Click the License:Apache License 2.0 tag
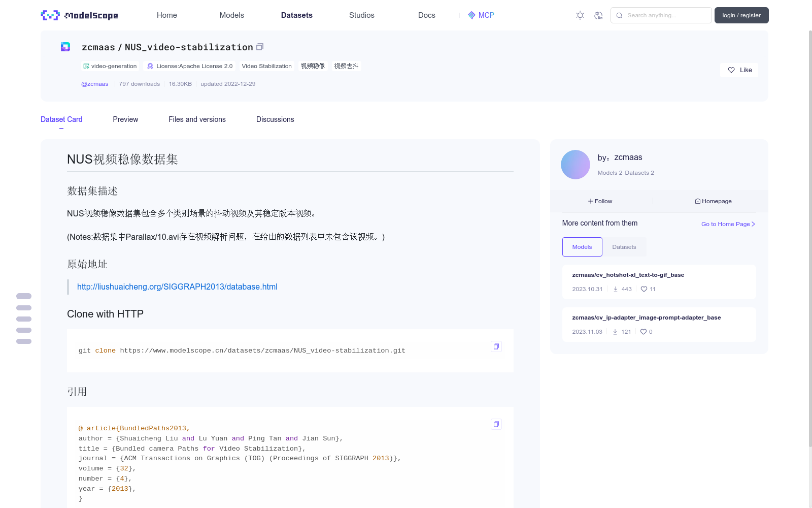Viewport: 812px width, 508px height. coord(190,66)
